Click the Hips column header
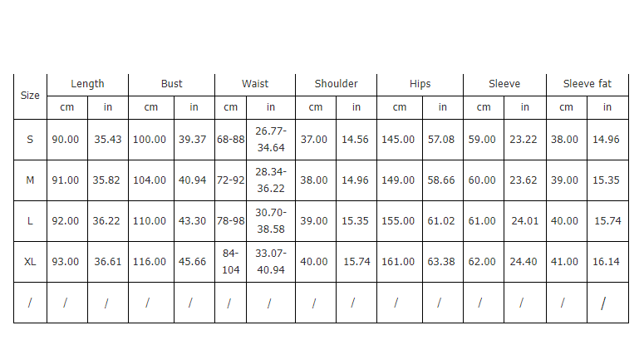This screenshot has width=644, height=350. (x=420, y=84)
